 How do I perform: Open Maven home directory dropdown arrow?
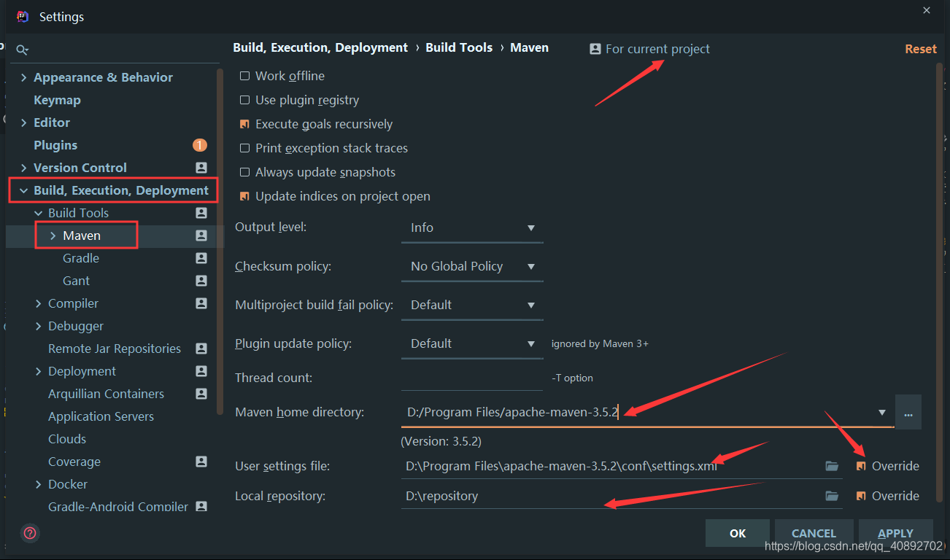pos(882,413)
